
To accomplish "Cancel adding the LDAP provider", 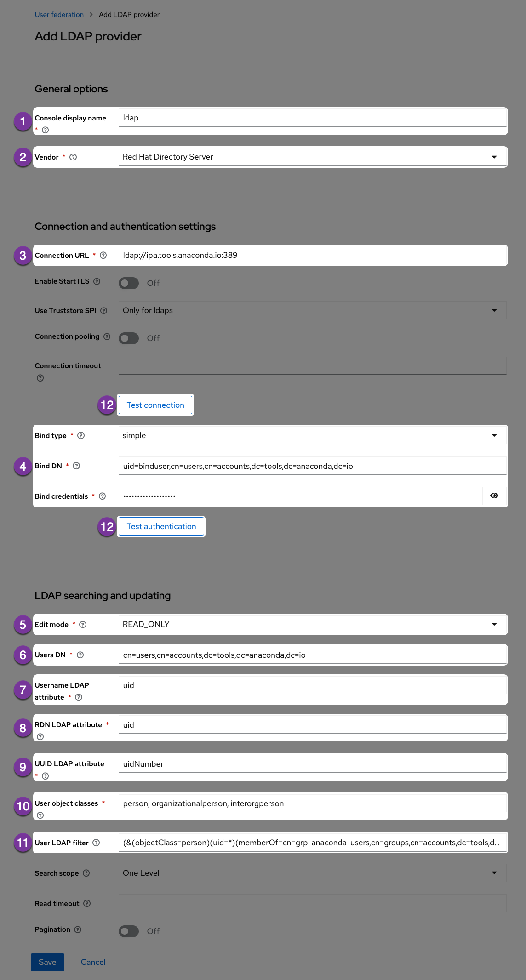I will pos(93,962).
